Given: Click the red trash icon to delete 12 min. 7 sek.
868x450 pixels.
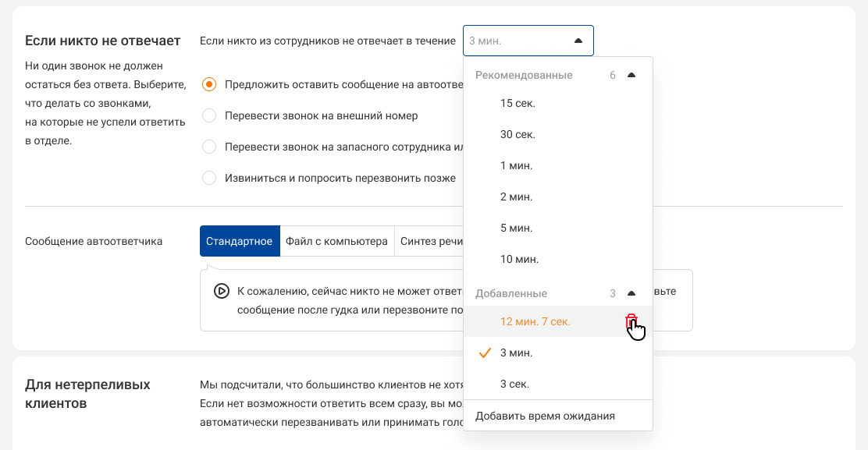Looking at the screenshot, I should pos(631,321).
